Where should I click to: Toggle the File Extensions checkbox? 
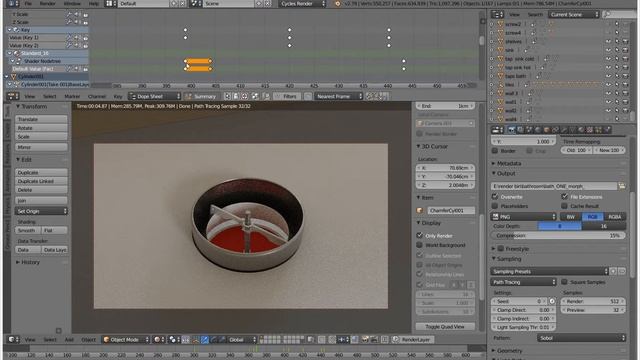tap(564, 197)
